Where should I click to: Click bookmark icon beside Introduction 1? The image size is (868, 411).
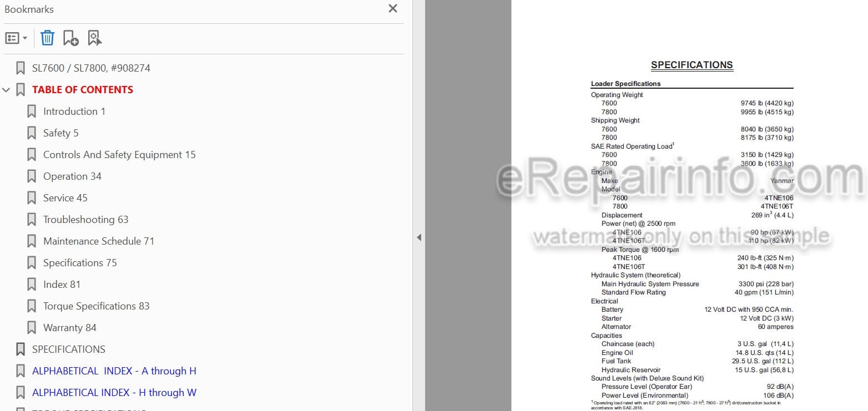(32, 111)
